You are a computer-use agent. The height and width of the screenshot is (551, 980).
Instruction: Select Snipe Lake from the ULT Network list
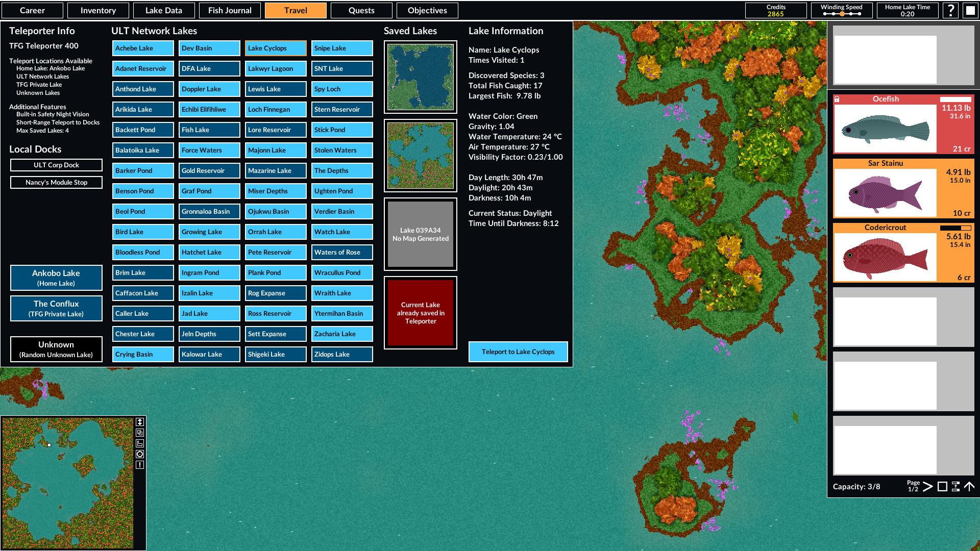[341, 48]
